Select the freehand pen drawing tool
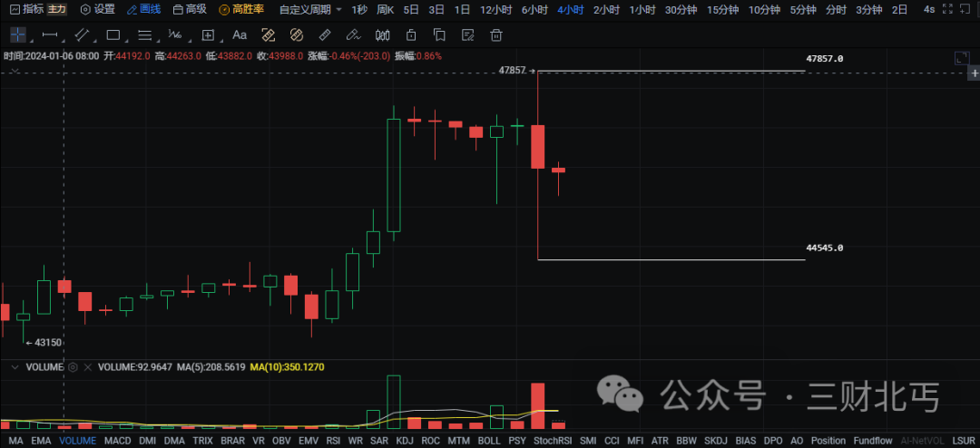Viewport: 980px width, 448px height. 354,35
